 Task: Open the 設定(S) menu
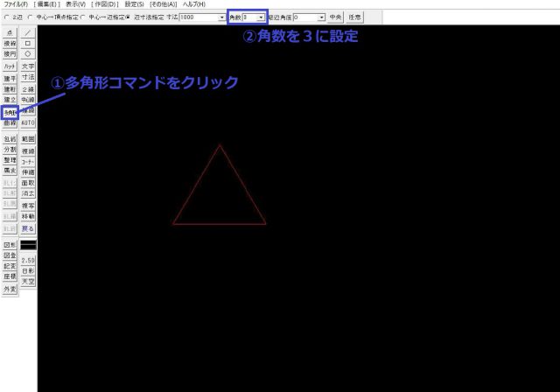point(135,4)
